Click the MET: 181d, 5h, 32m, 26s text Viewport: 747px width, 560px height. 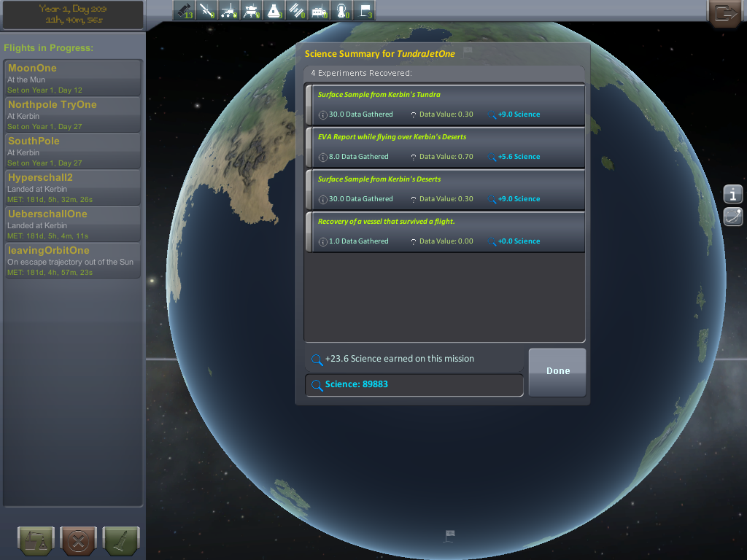click(x=50, y=200)
